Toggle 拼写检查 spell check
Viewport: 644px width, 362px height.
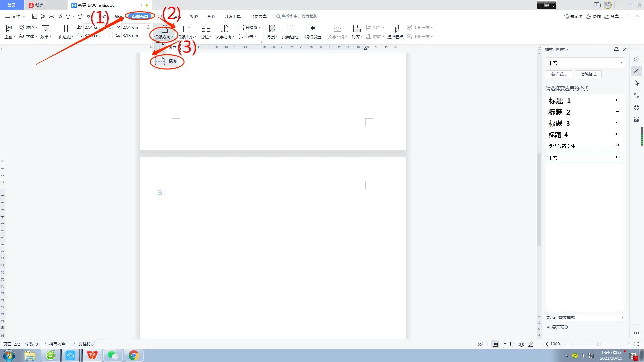[x=54, y=344]
